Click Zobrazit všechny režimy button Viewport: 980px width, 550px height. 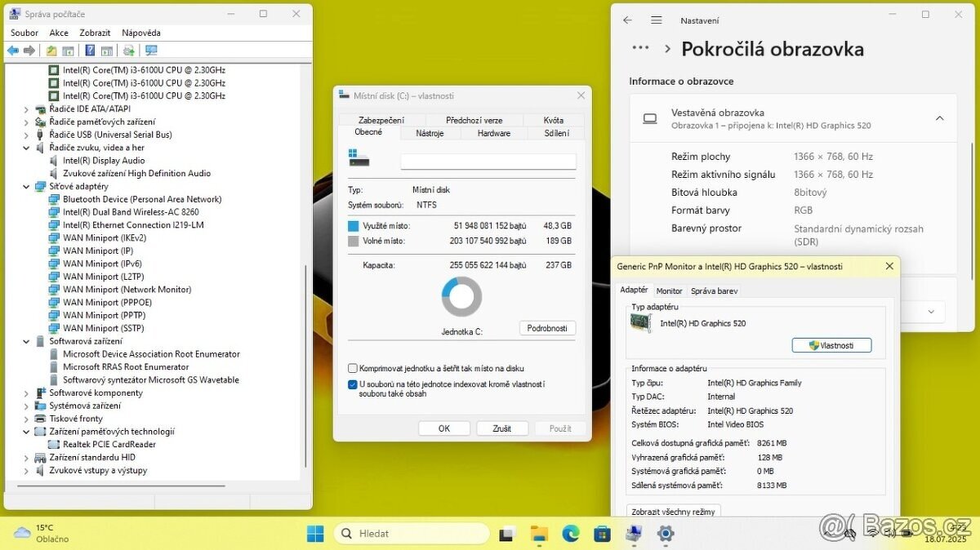[675, 512]
